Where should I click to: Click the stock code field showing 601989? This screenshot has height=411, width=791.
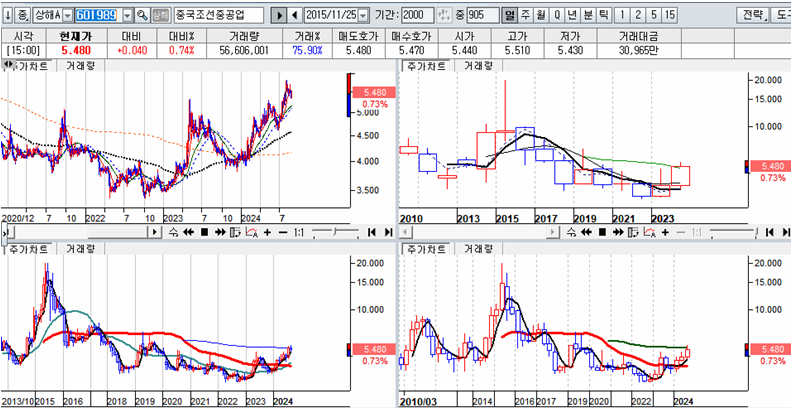[98, 16]
